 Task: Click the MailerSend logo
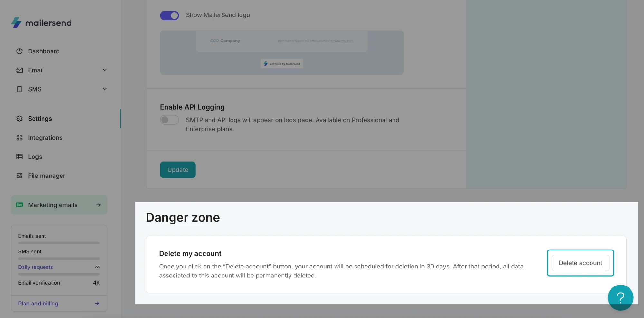click(41, 23)
